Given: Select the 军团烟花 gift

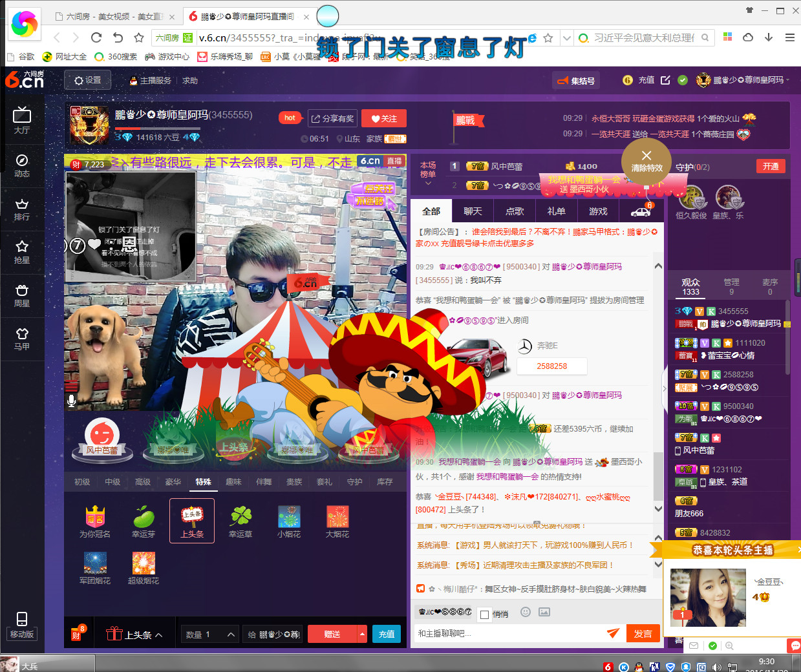Looking at the screenshot, I should coord(95,568).
